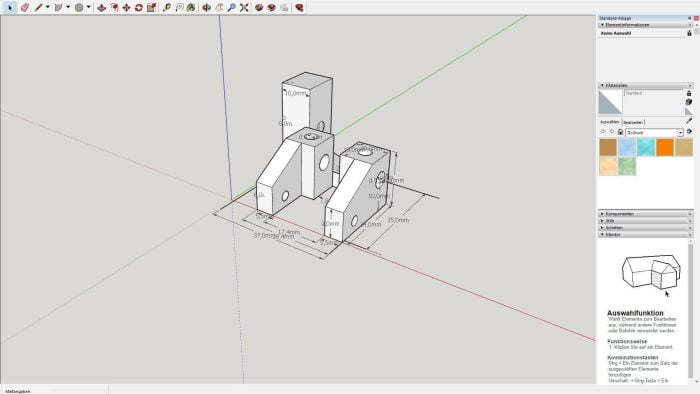
Task: Pick the pale peach material swatch
Action: 608,166
